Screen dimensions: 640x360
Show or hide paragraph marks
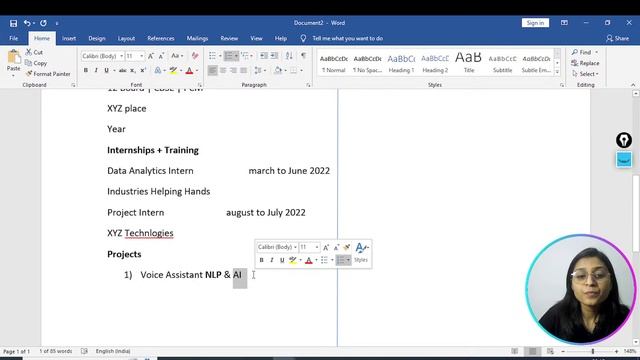303,56
